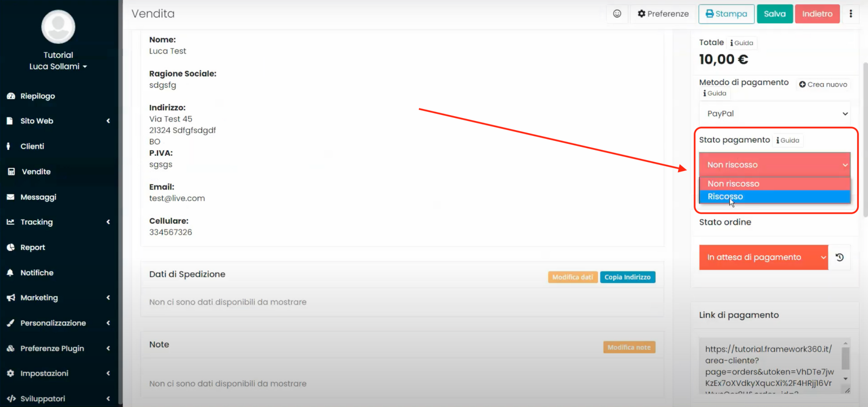Open Messaggi via the envelope icon
The image size is (868, 407).
10,197
